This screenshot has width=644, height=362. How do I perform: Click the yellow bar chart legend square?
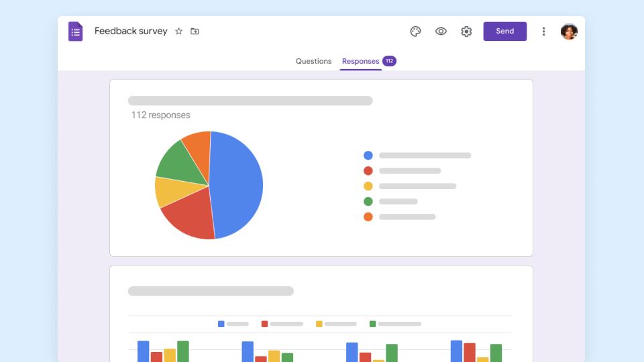(x=319, y=324)
